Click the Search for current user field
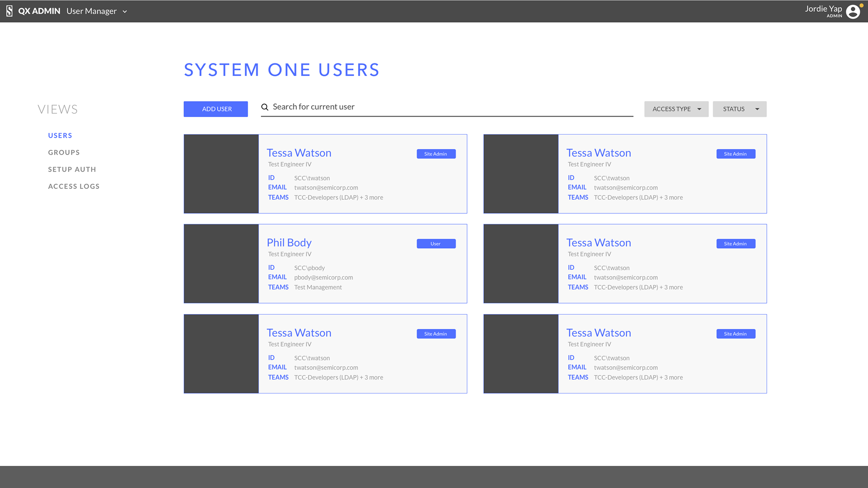The image size is (868, 488). pos(448,107)
